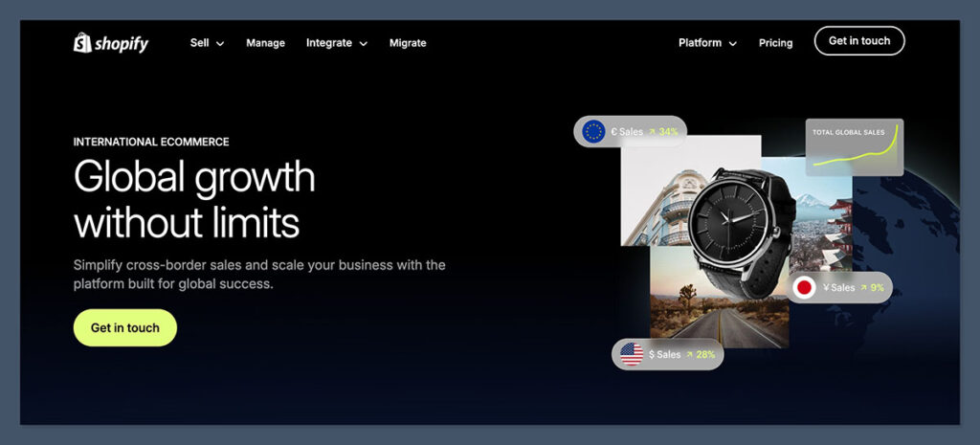Open the Pricing link
Image resolution: width=980 pixels, height=445 pixels.
pyautogui.click(x=775, y=43)
